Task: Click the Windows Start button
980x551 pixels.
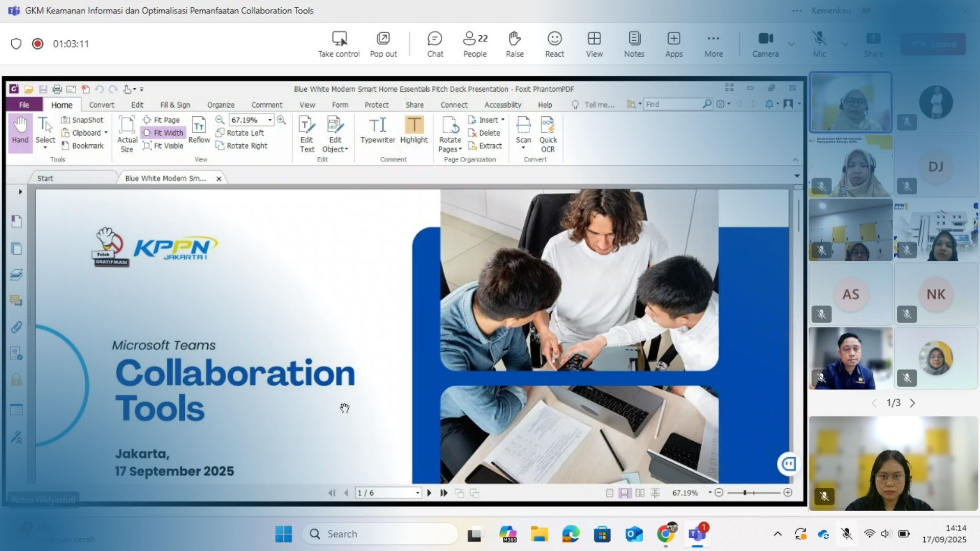Action: pos(283,534)
